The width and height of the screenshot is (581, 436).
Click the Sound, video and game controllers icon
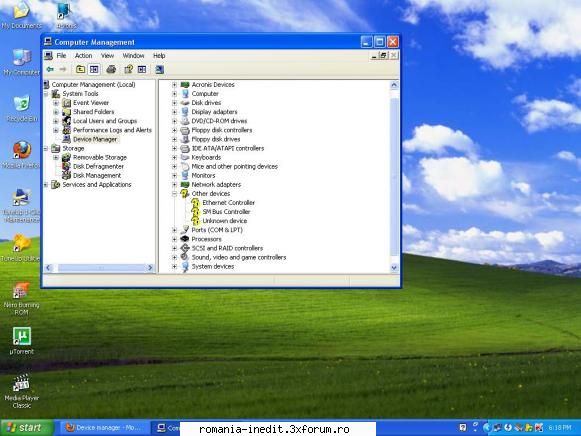[185, 257]
